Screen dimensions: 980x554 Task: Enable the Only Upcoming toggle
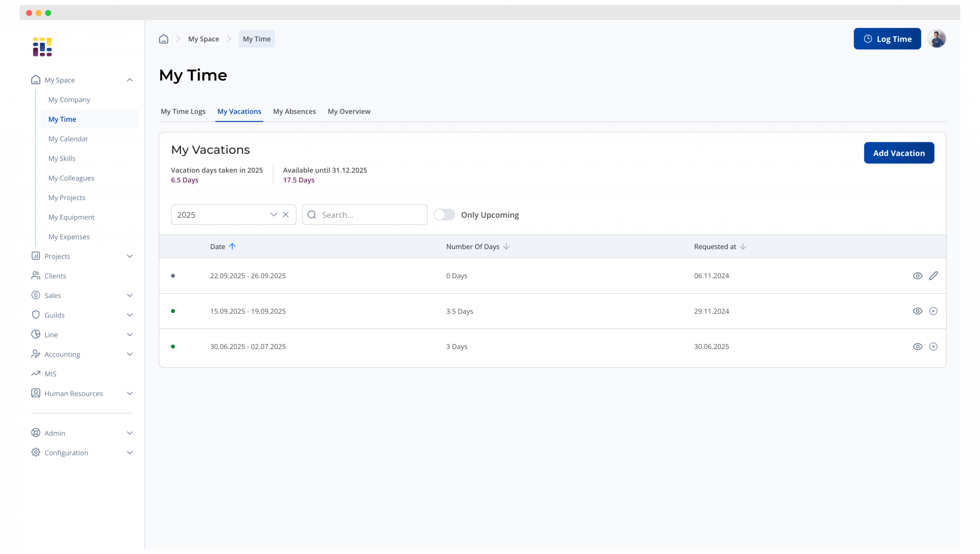coord(444,215)
